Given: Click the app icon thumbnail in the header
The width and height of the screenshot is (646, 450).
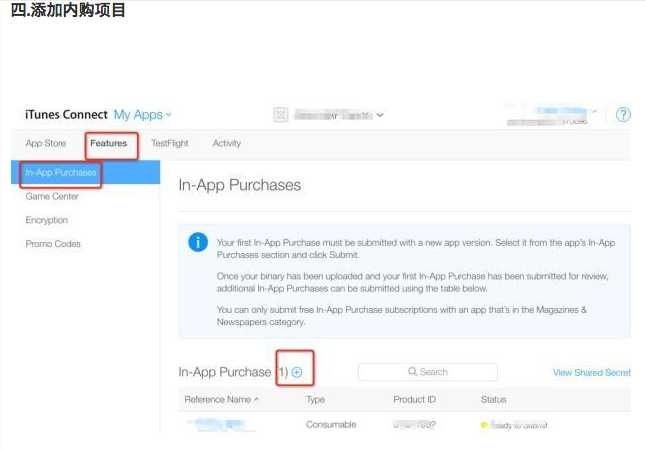Looking at the screenshot, I should [281, 115].
